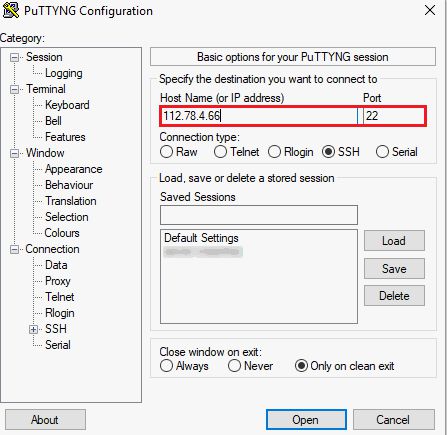Open the Appearance category
Viewport: 447px width, 435px height.
74,169
